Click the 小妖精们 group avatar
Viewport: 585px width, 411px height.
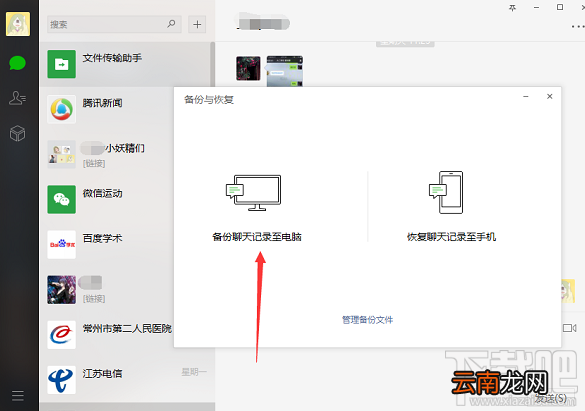tap(62, 154)
